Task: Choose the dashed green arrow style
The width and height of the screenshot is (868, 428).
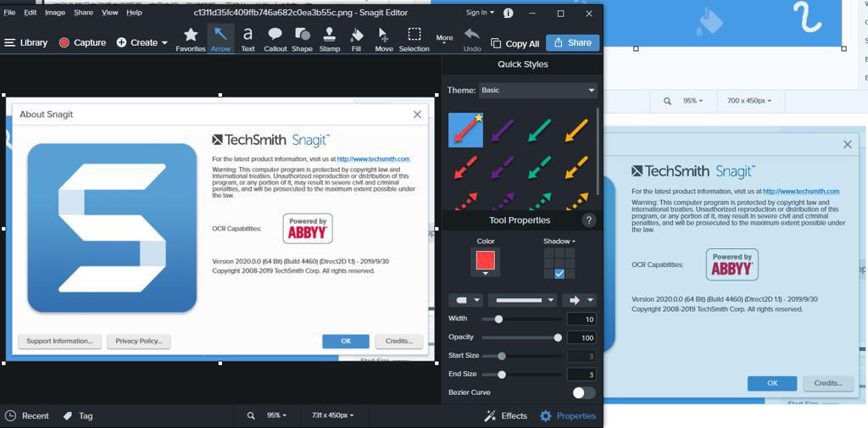Action: (540, 167)
